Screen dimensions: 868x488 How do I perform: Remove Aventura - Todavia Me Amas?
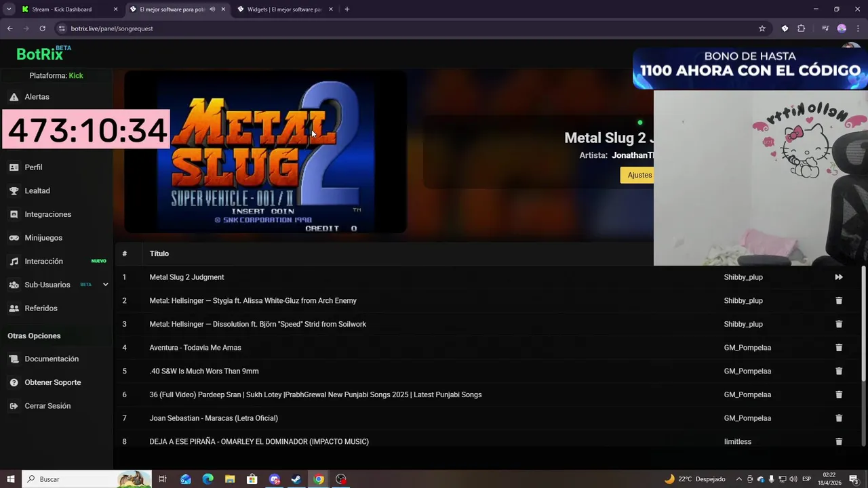(839, 348)
